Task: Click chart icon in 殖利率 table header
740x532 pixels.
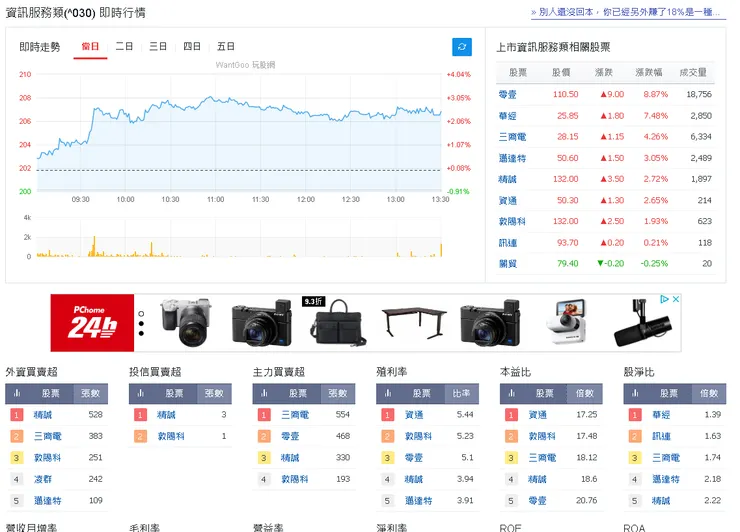Action: (388, 393)
